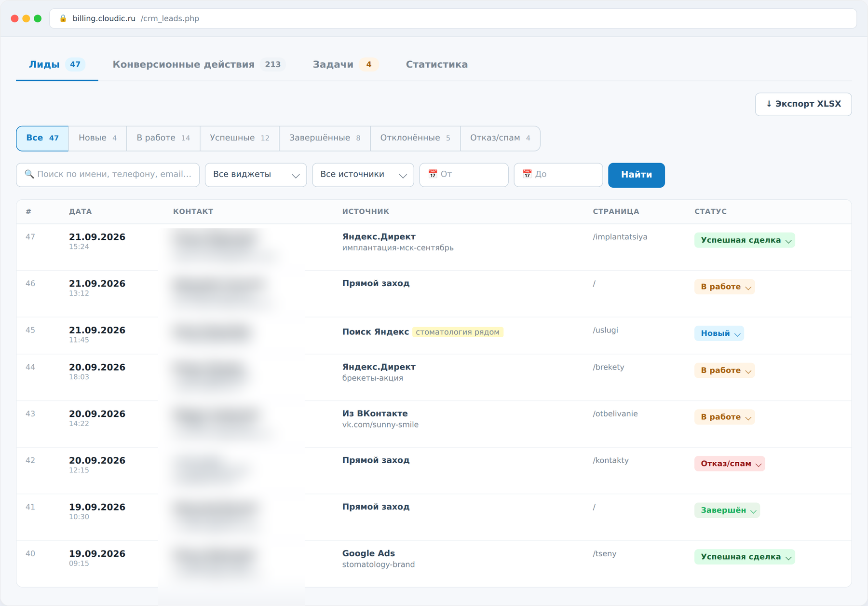The width and height of the screenshot is (868, 606).
Task: Select the Все 47 filter
Action: click(x=42, y=138)
